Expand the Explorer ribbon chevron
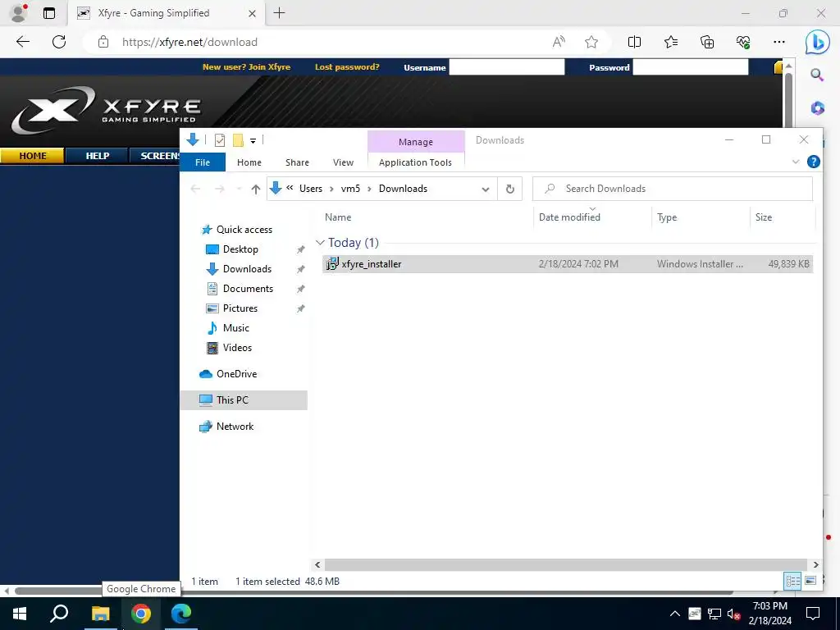Screen dimensions: 840x630 (796, 162)
